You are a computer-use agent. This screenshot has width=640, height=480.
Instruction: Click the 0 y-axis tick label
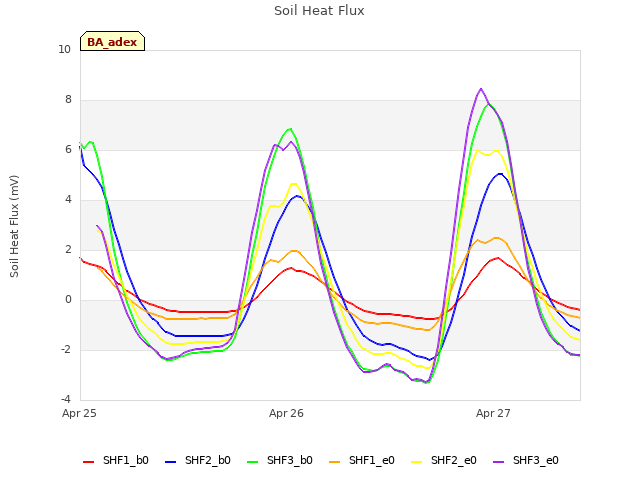[x=68, y=300]
